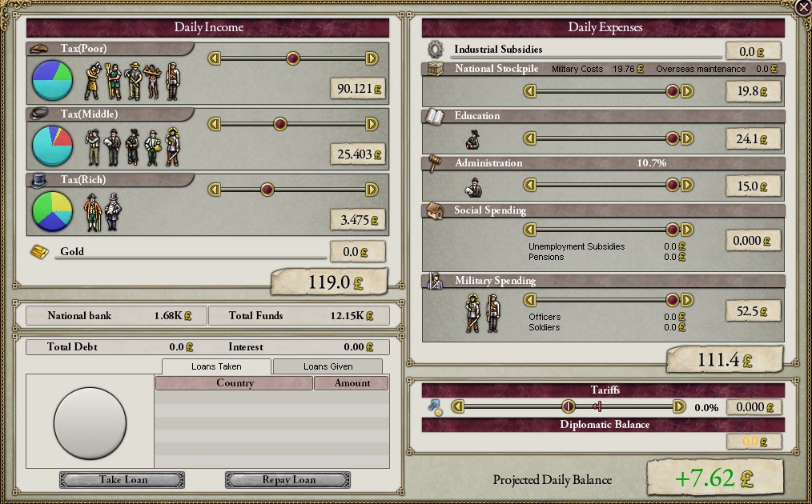Click the gold bars icon
Screen dimensions: 812x504
[x=39, y=252]
